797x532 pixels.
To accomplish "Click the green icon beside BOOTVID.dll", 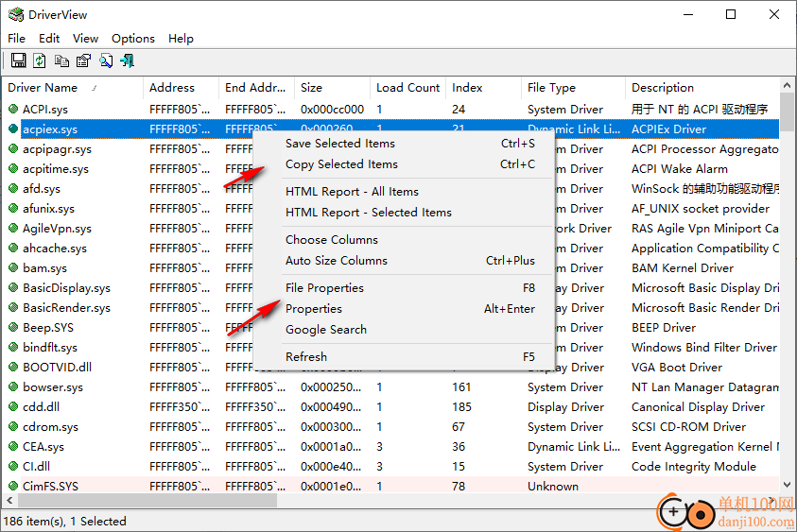I will pyautogui.click(x=14, y=367).
